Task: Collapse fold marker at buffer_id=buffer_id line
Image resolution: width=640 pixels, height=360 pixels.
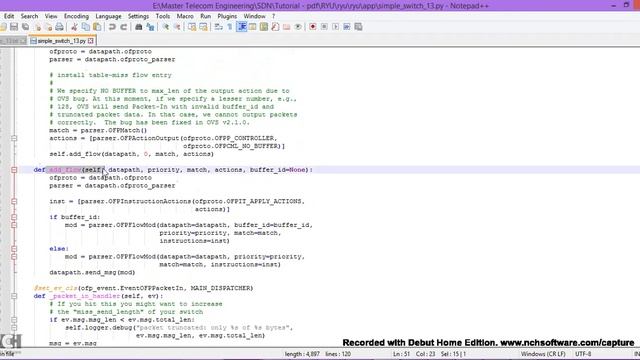Action: 14,225
